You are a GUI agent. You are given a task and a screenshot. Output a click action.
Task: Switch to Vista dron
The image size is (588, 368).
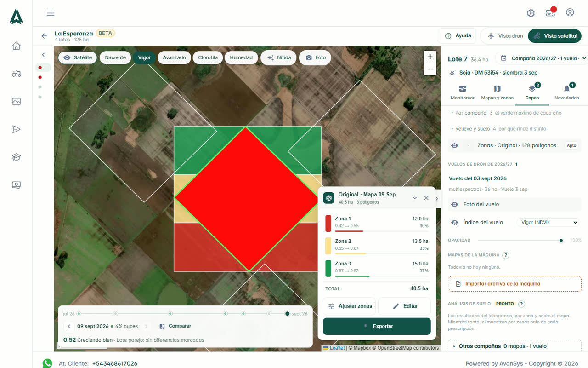[505, 36]
